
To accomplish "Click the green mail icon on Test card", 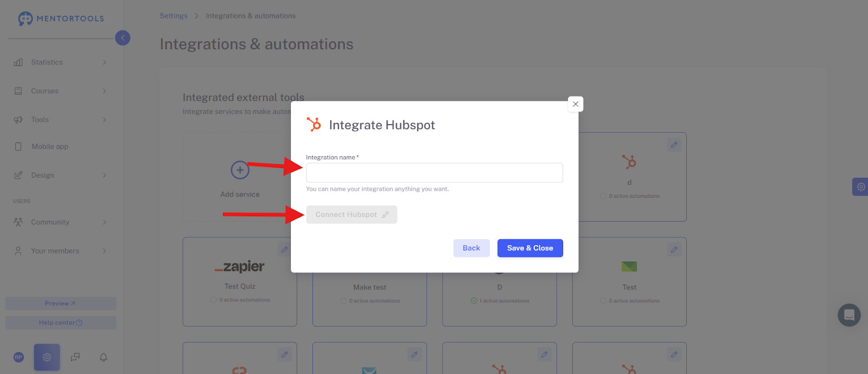I will (x=629, y=267).
